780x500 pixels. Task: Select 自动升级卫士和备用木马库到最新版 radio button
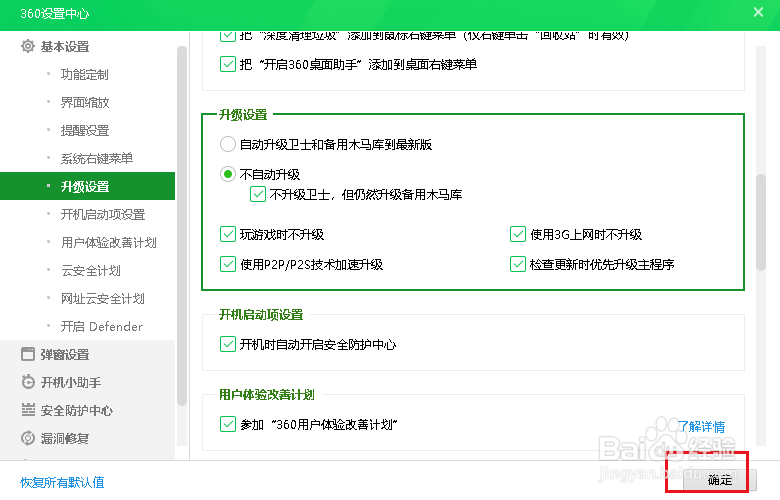click(227, 144)
